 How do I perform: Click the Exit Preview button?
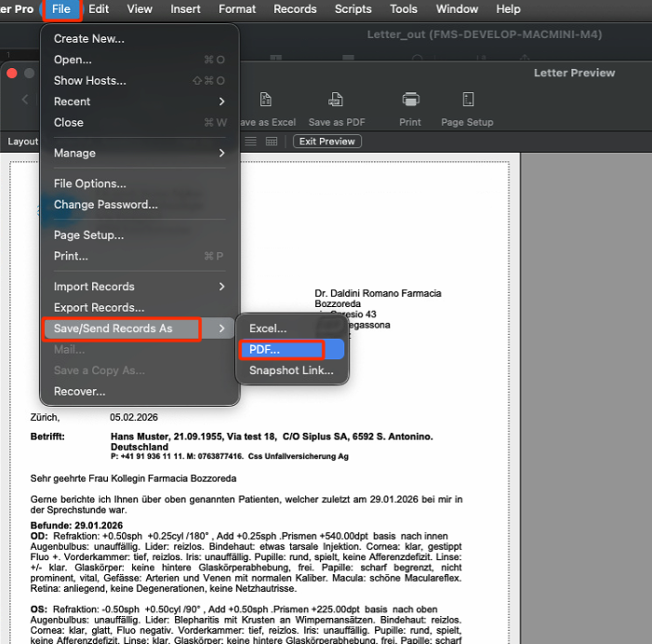327,141
